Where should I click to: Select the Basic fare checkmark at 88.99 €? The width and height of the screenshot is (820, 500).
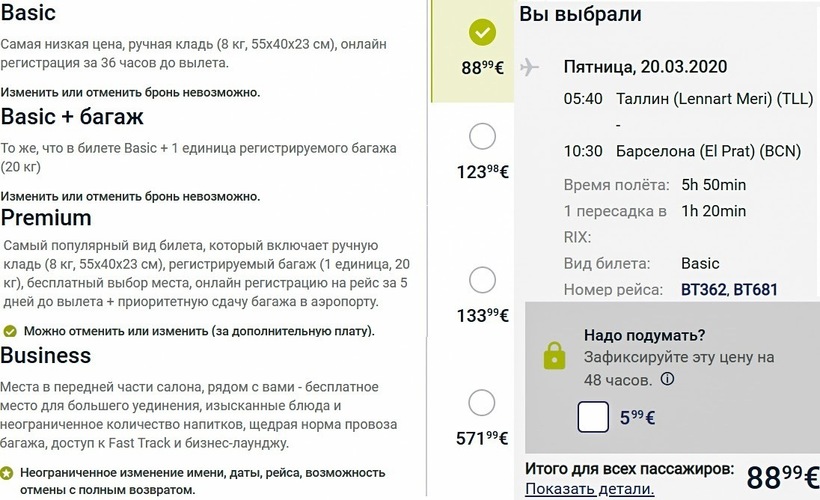tap(482, 33)
